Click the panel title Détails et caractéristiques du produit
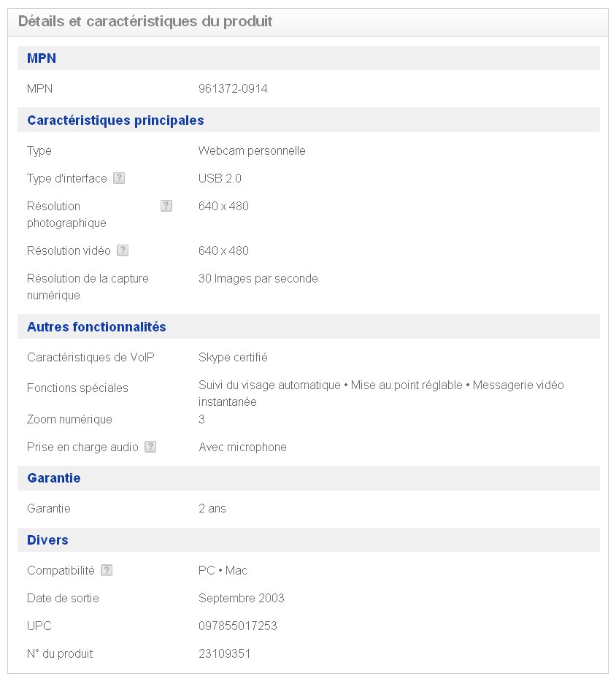 click(145, 22)
